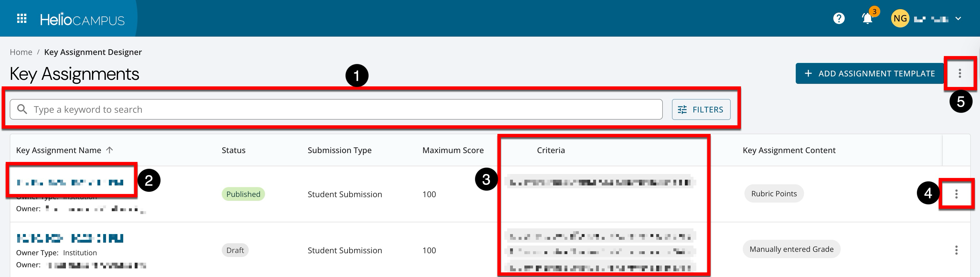Open page-level more options kebab menu
Image resolution: width=980 pixels, height=277 pixels.
(959, 73)
